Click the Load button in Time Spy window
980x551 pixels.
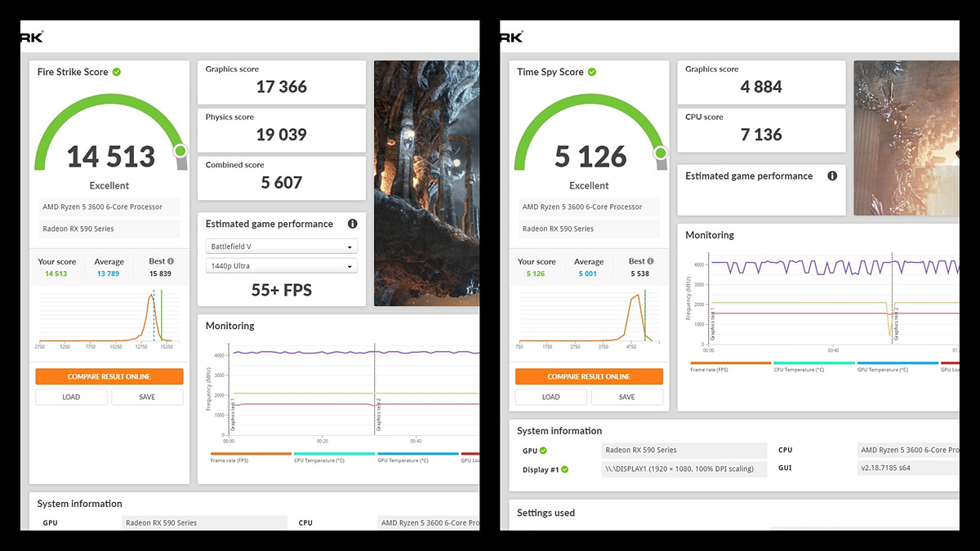(550, 397)
